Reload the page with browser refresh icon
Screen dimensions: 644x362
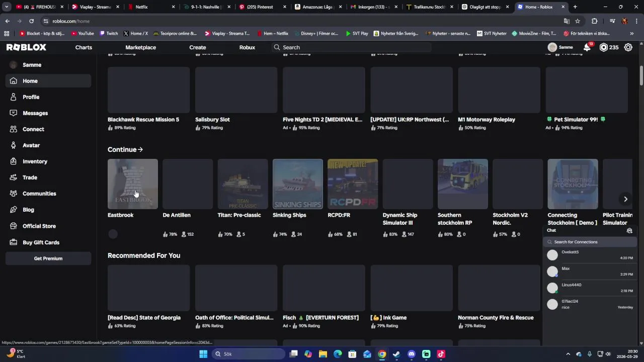point(31,21)
